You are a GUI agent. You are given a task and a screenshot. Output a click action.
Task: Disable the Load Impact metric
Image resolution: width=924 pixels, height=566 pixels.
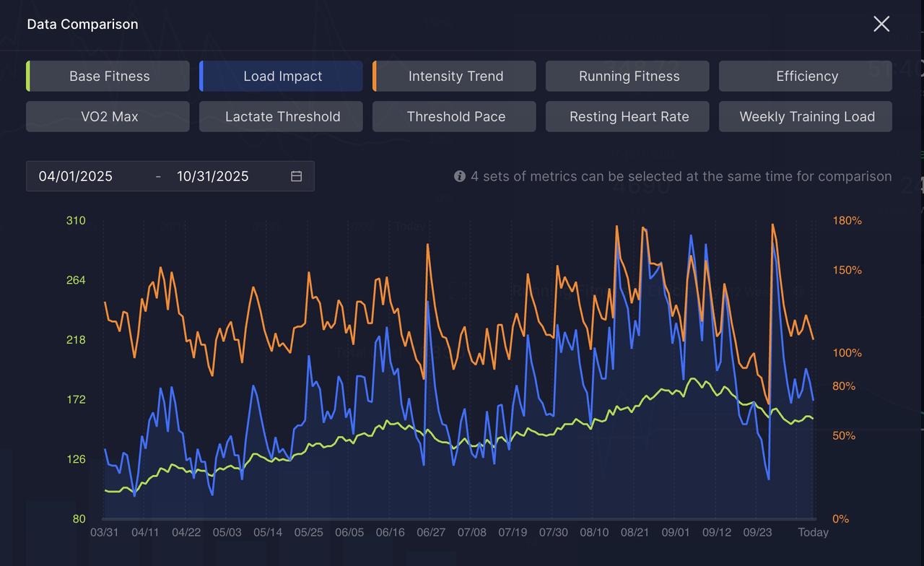tap(282, 76)
